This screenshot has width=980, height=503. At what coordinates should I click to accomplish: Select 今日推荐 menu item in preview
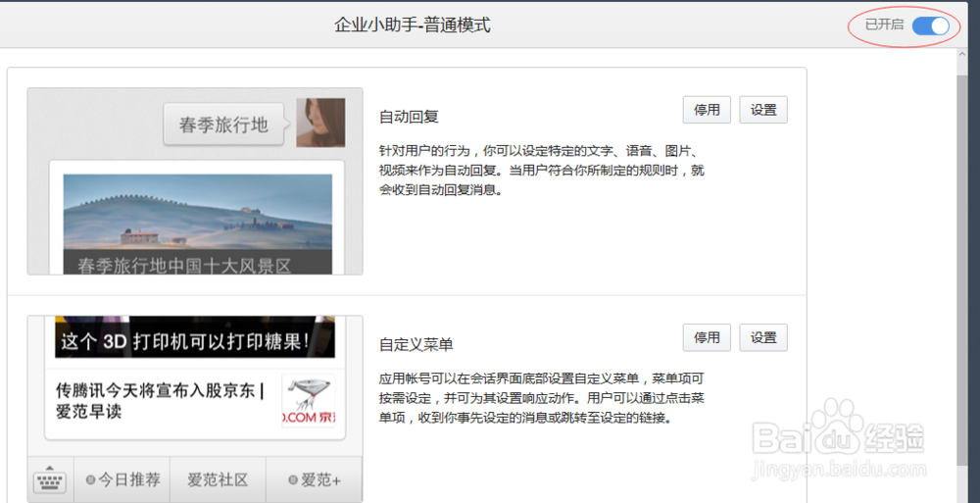122,480
